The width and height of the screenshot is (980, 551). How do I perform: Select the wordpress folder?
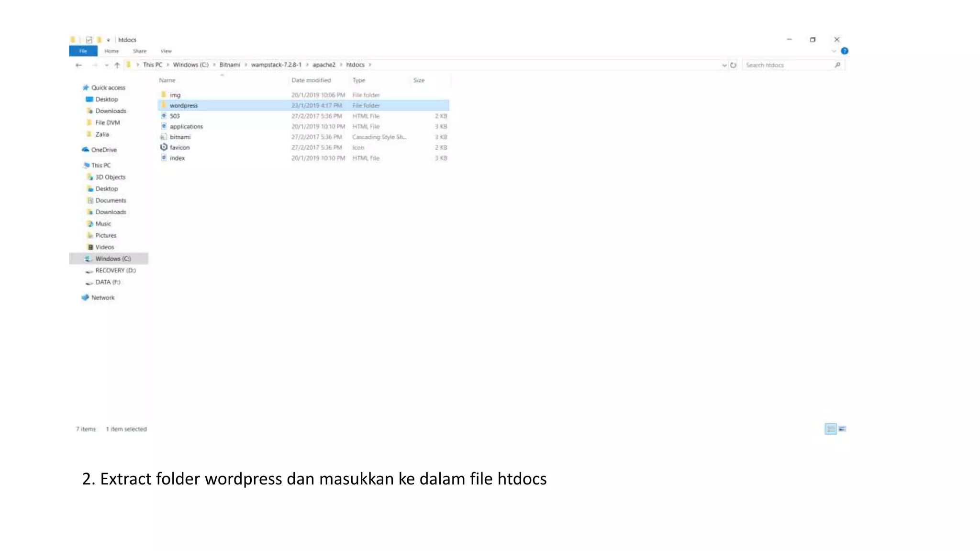[303, 105]
